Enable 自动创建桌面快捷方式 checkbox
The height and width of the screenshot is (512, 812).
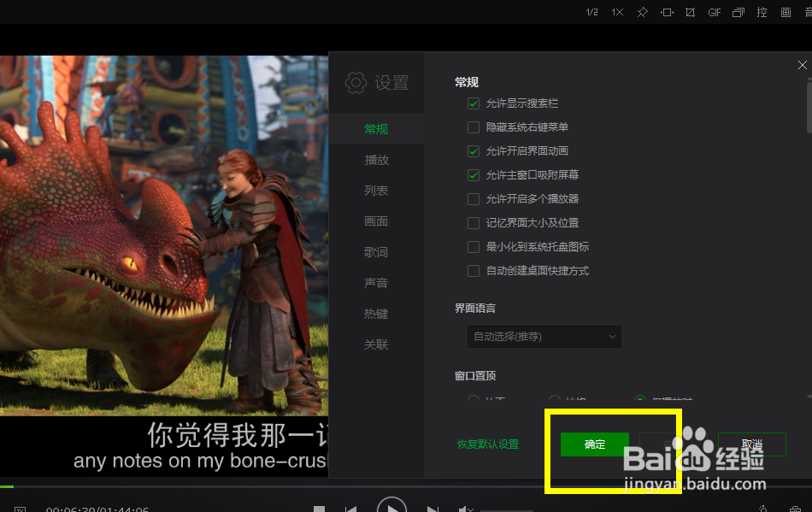tap(474, 271)
